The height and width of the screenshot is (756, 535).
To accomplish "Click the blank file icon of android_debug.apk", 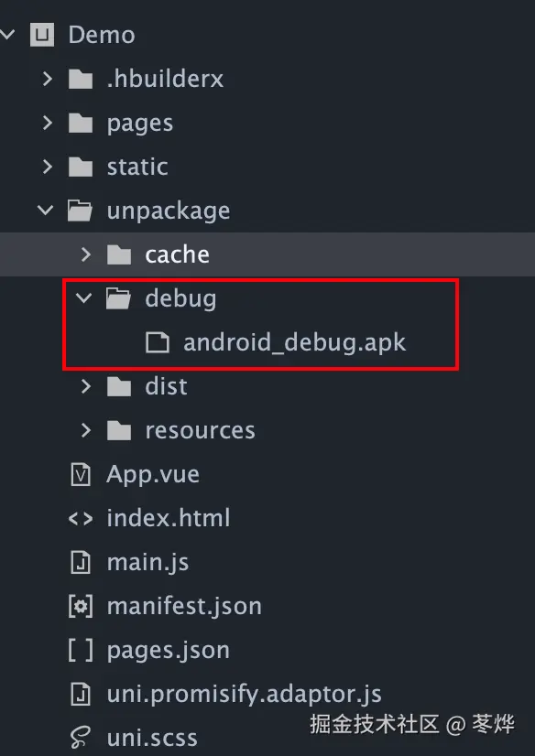I will pyautogui.click(x=158, y=343).
